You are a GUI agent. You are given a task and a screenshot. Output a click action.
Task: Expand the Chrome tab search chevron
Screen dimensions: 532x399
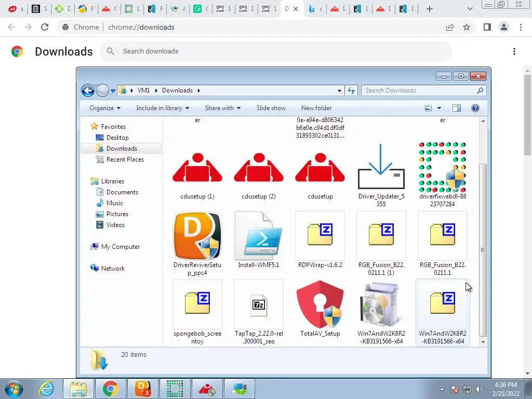coord(470,9)
